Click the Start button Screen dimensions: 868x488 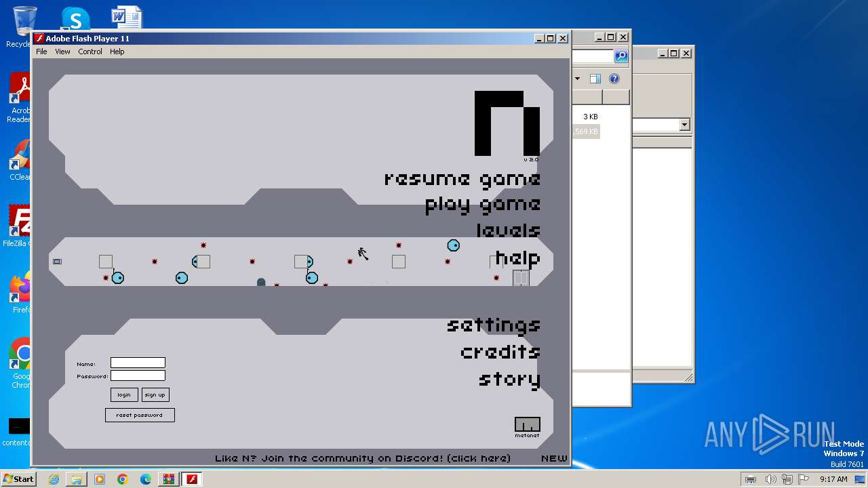(18, 479)
